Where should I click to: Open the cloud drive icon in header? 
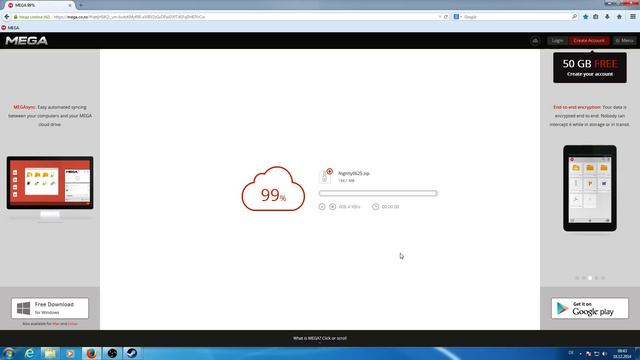[535, 40]
